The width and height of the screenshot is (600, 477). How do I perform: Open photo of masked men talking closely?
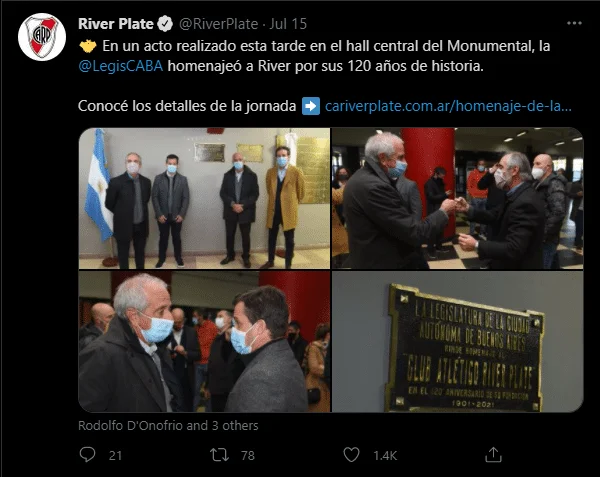tap(204, 342)
